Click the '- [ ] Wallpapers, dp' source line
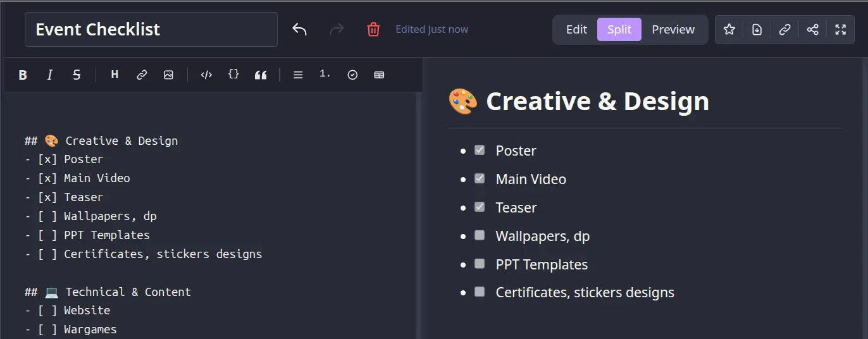The height and width of the screenshot is (339, 868). pos(90,216)
